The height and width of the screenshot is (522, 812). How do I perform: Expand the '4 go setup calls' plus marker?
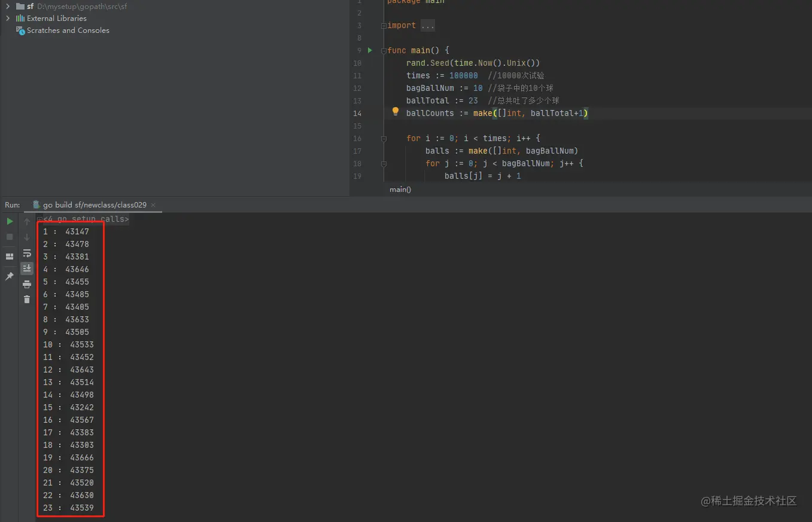click(40, 219)
